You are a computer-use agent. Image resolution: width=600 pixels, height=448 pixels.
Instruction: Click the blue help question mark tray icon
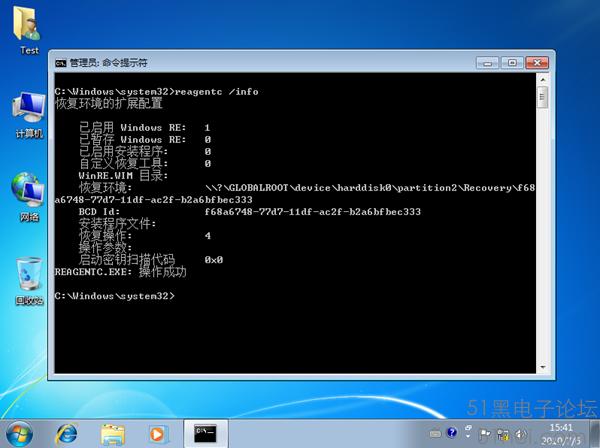[452, 433]
